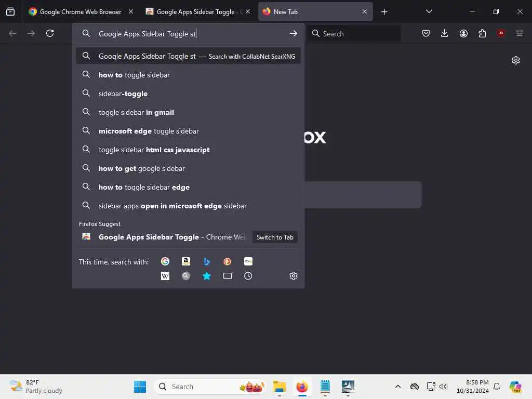Viewport: 532px width, 399px height.
Task: Select suggestion toggle sidebar html css javascript
Action: pyautogui.click(x=188, y=150)
